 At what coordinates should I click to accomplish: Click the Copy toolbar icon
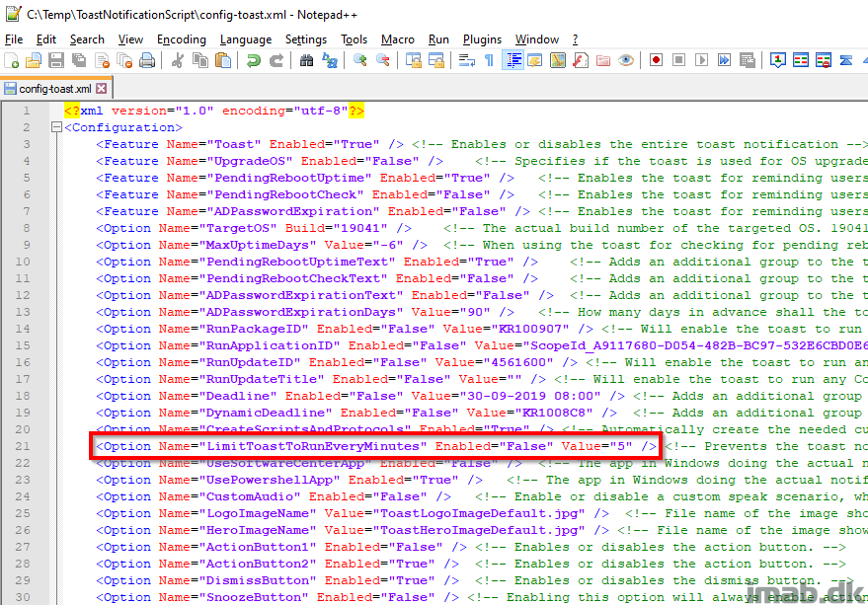point(199,60)
